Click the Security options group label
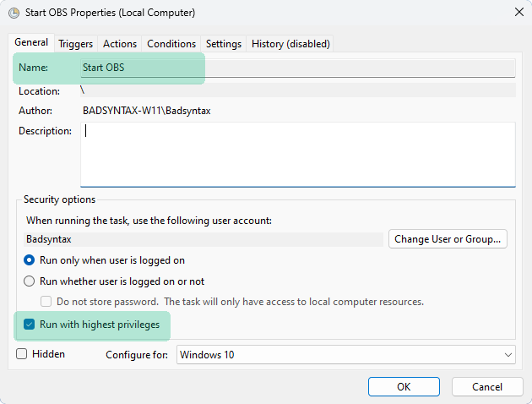The width and height of the screenshot is (532, 404). pos(59,199)
